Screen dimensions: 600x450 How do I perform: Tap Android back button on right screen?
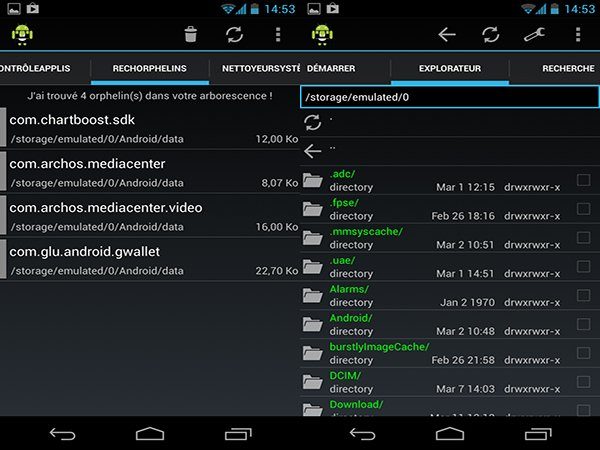point(362,434)
